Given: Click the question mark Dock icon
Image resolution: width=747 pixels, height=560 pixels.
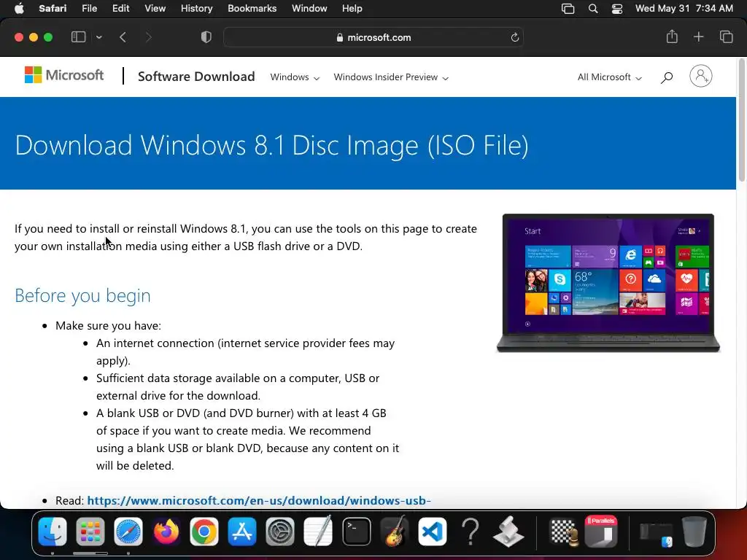Looking at the screenshot, I should (x=471, y=532).
